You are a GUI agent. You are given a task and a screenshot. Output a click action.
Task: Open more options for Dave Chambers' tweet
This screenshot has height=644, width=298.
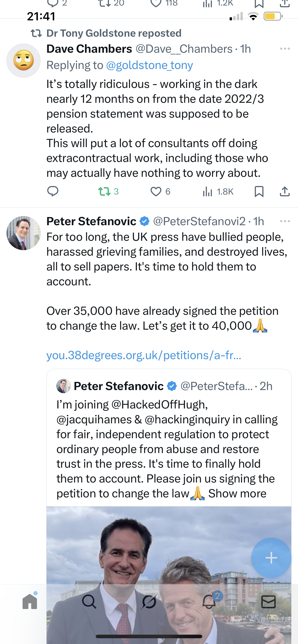click(x=285, y=49)
